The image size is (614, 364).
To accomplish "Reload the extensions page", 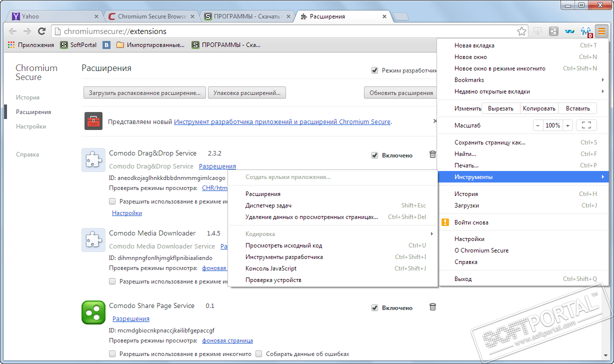I will click(x=42, y=31).
